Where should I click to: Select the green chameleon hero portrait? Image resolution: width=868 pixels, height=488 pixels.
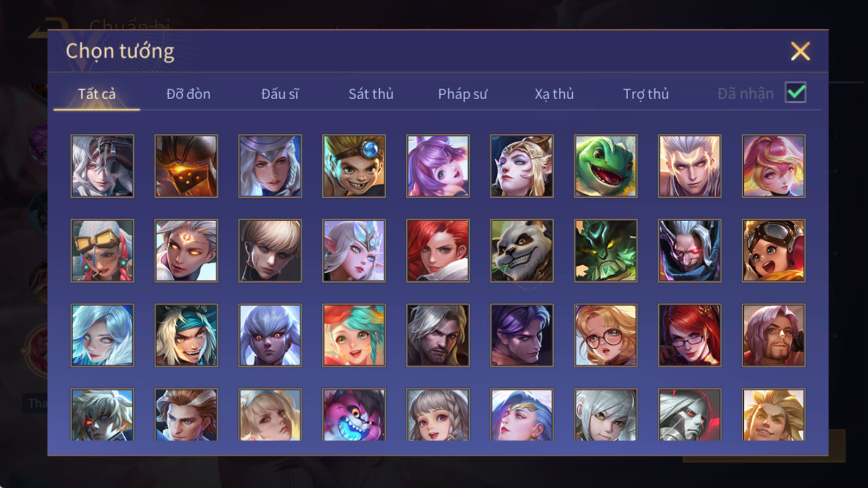(x=605, y=166)
